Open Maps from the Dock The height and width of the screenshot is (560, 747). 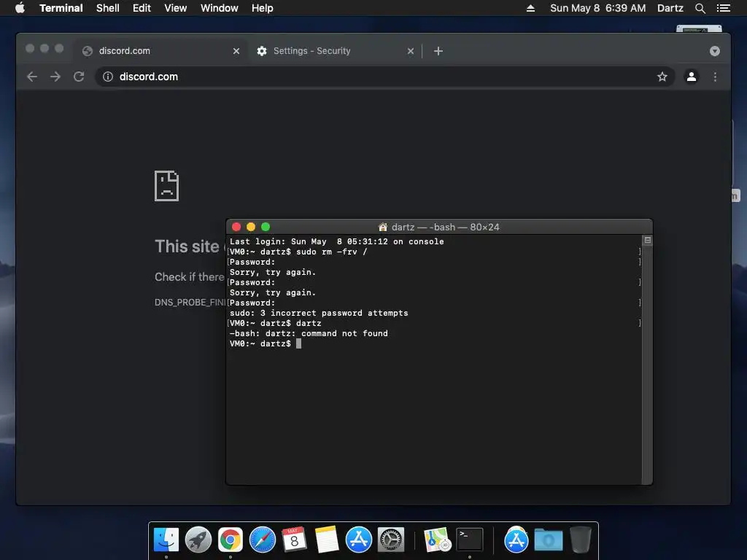pyautogui.click(x=438, y=540)
